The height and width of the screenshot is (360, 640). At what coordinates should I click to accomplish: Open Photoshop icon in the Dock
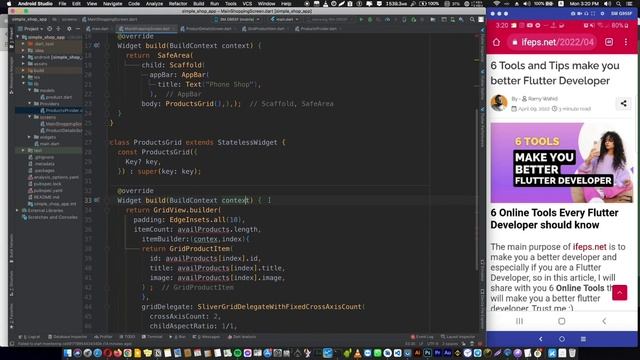(x=427, y=353)
